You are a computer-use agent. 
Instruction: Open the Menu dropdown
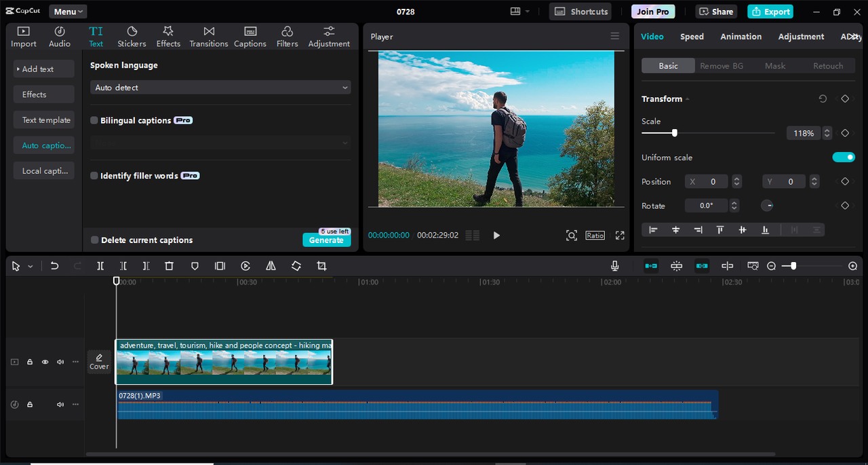pos(68,12)
